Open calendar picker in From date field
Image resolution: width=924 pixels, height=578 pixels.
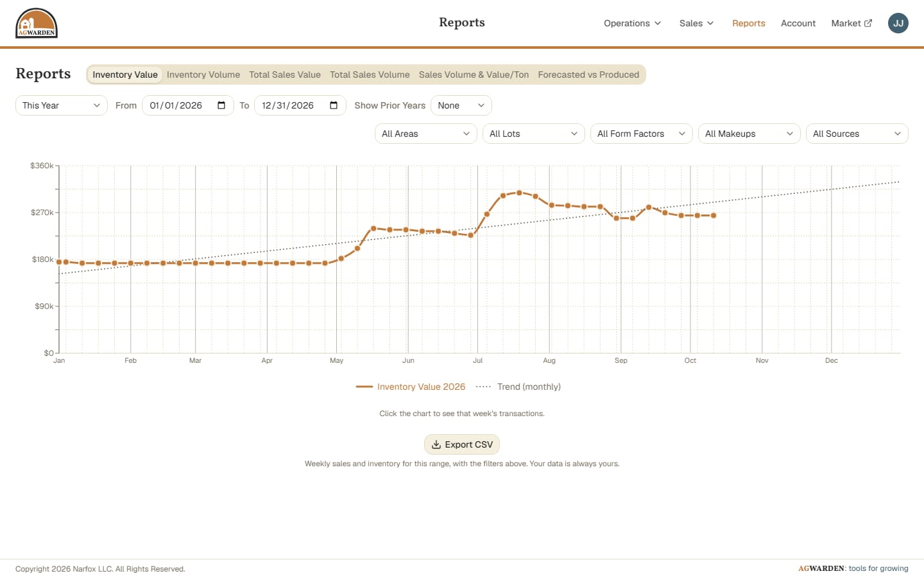(221, 105)
